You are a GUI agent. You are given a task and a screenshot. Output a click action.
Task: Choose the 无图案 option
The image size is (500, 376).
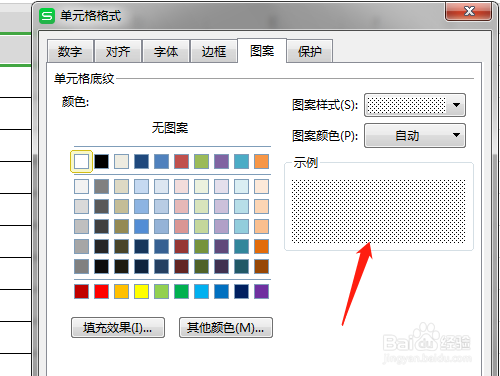[x=170, y=128]
